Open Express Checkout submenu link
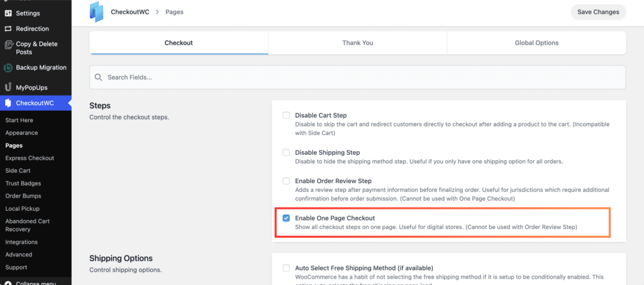 click(x=30, y=158)
